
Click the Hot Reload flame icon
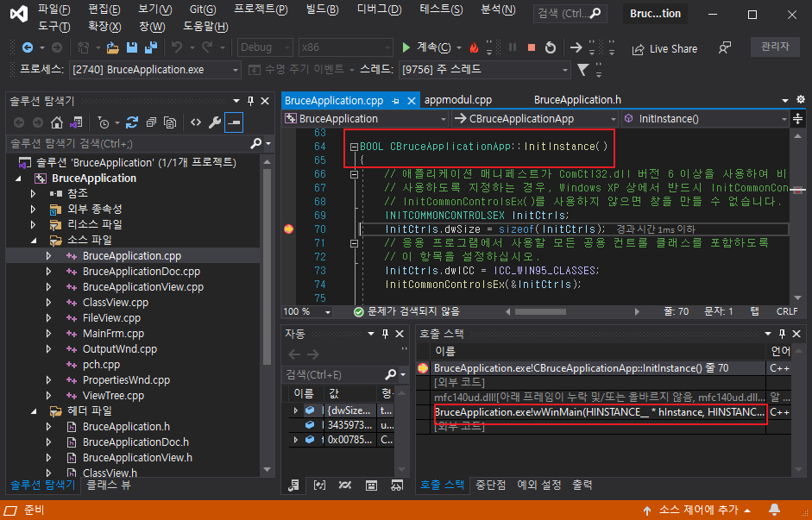474,47
